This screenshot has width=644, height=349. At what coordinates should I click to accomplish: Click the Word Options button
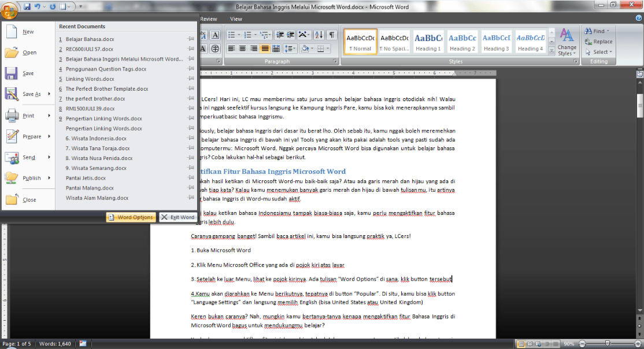pyautogui.click(x=131, y=217)
